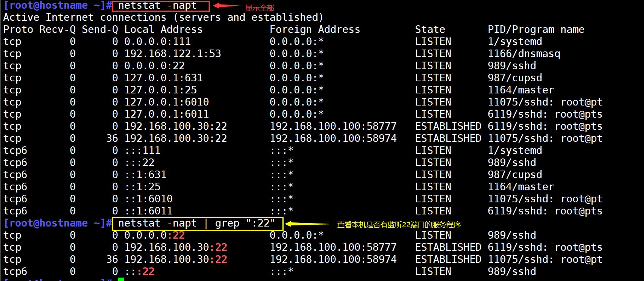644x281 pixels.
Task: Click program name 1166/dnsmasq
Action: (x=524, y=54)
